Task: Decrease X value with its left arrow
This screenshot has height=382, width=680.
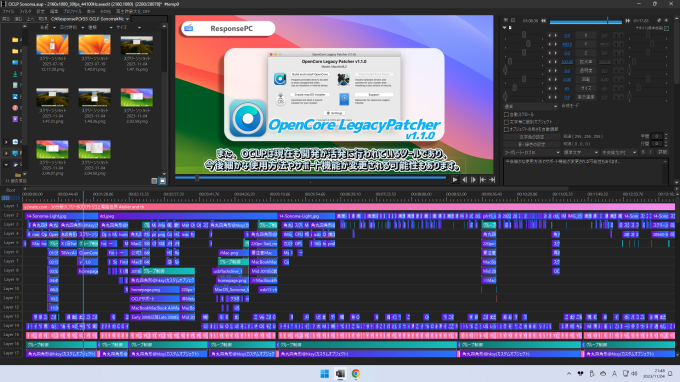Action: [x=550, y=36]
